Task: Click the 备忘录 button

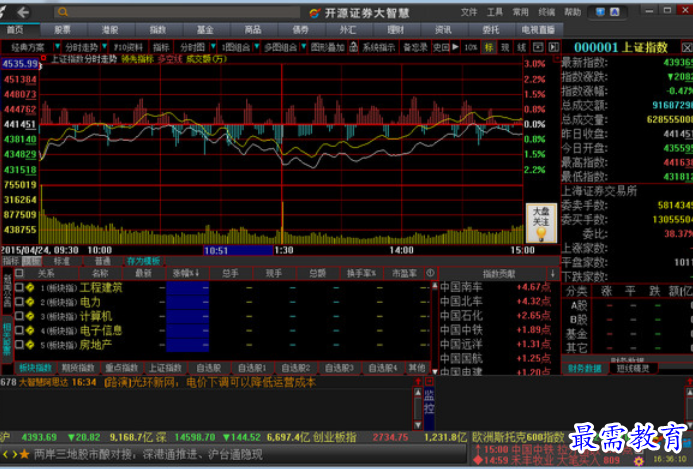Action: [415, 47]
